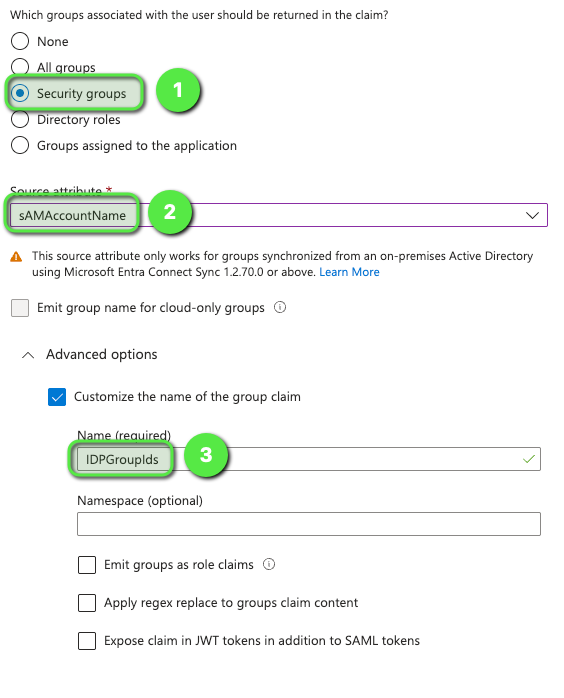
Task: Click the IDPGroupIds name field
Action: pos(309,459)
